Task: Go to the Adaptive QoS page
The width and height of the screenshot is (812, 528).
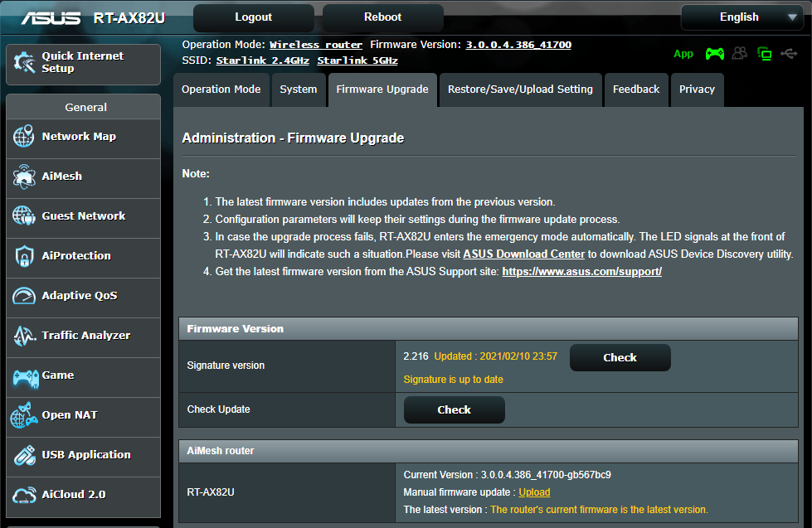Action: [x=84, y=298]
